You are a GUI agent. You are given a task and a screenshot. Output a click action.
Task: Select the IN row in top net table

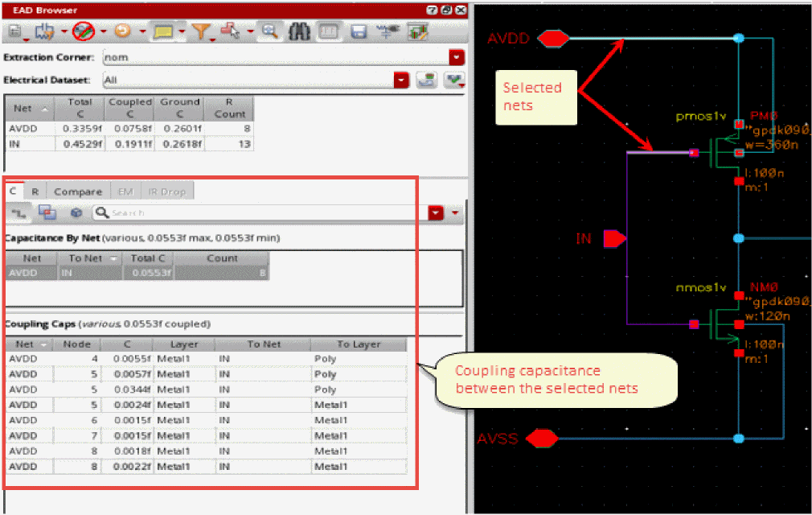[x=129, y=143]
